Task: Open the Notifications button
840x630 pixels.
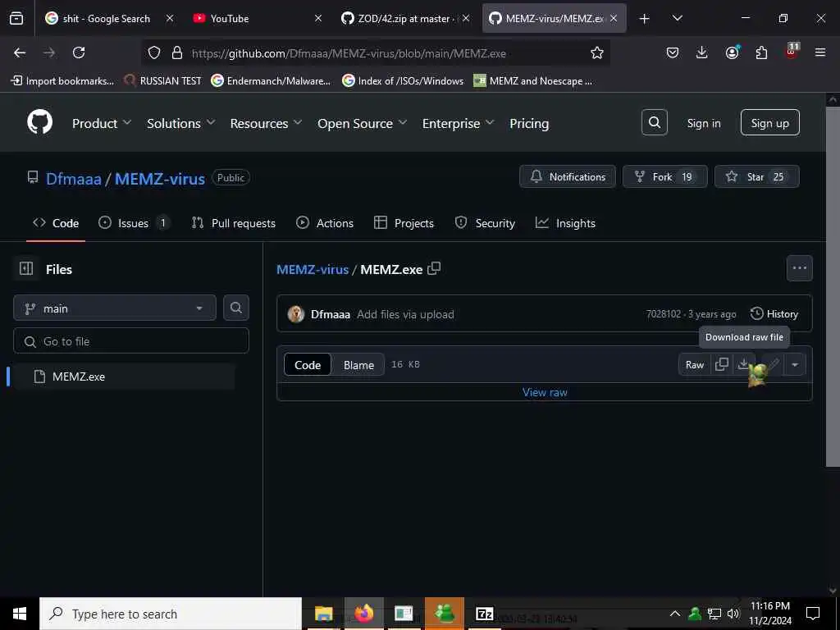Action: click(x=568, y=176)
